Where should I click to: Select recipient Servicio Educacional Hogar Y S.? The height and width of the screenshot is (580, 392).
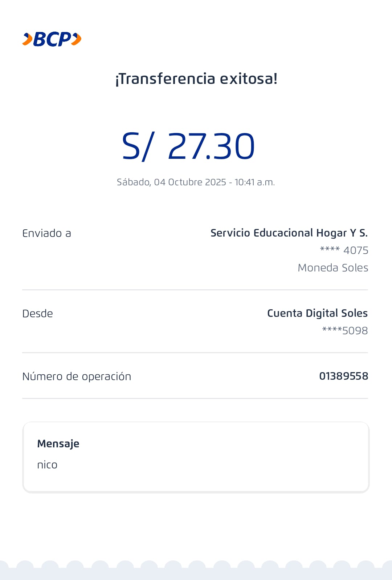[289, 233]
